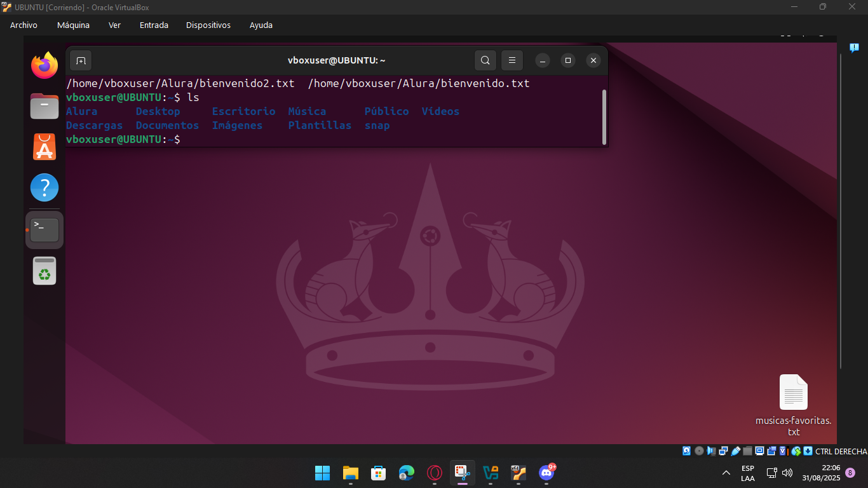Viewport: 868px width, 488px height.
Task: Click the Desktop directory in ls output
Action: click(x=158, y=111)
